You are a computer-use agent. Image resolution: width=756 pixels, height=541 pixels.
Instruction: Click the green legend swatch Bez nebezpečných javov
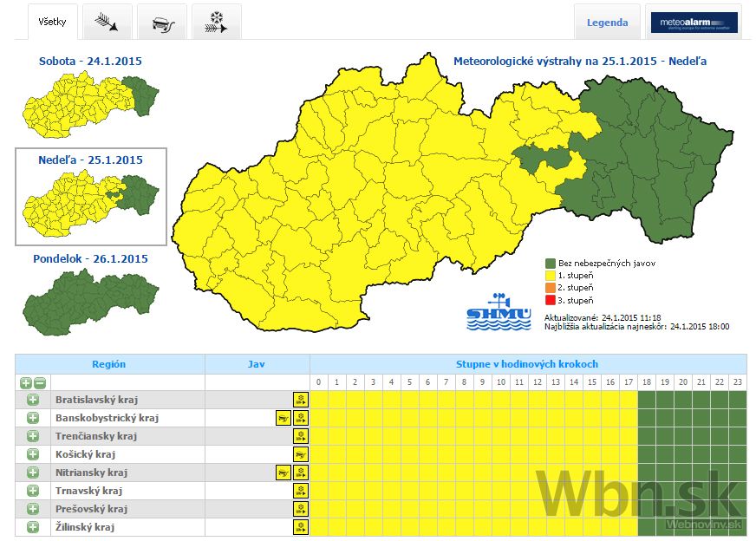551,264
